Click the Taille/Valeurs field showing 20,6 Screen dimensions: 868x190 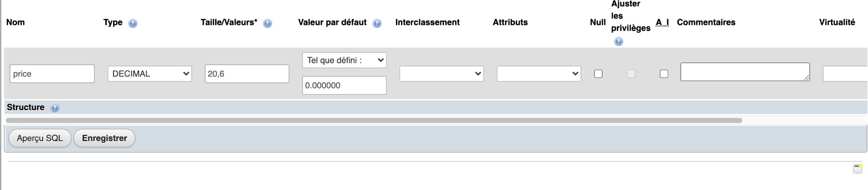coord(247,74)
